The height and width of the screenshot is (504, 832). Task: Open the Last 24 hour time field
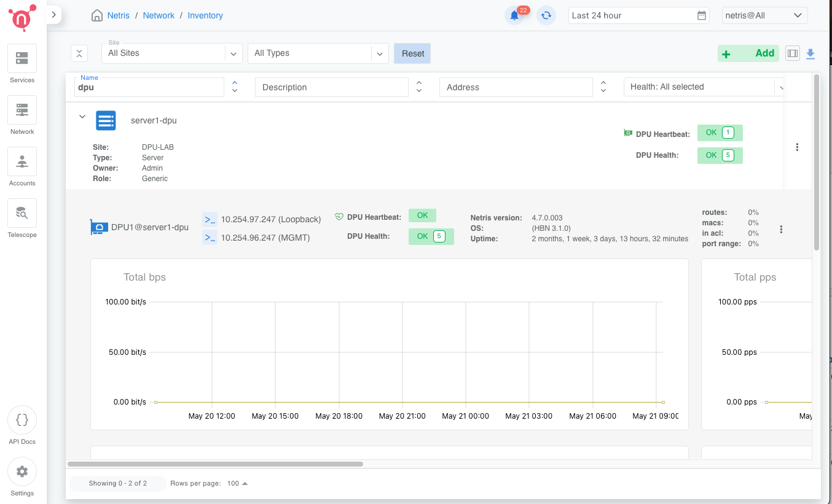639,15
